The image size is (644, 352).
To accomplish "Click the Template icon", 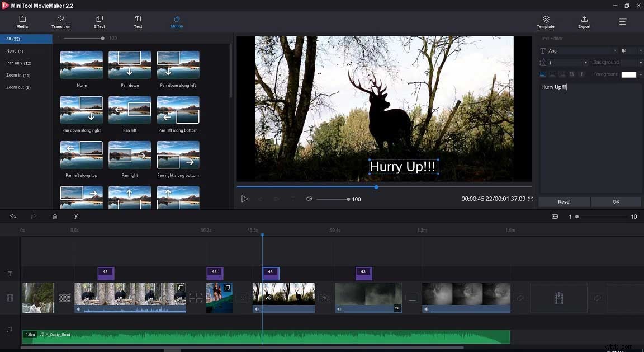I will click(x=546, y=22).
